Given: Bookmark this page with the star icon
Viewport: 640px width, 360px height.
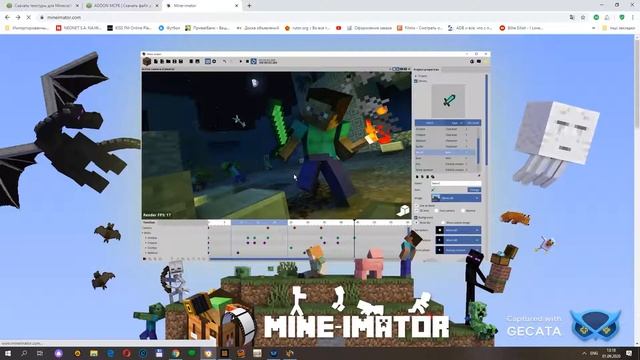Looking at the screenshot, I should pyautogui.click(x=583, y=18).
